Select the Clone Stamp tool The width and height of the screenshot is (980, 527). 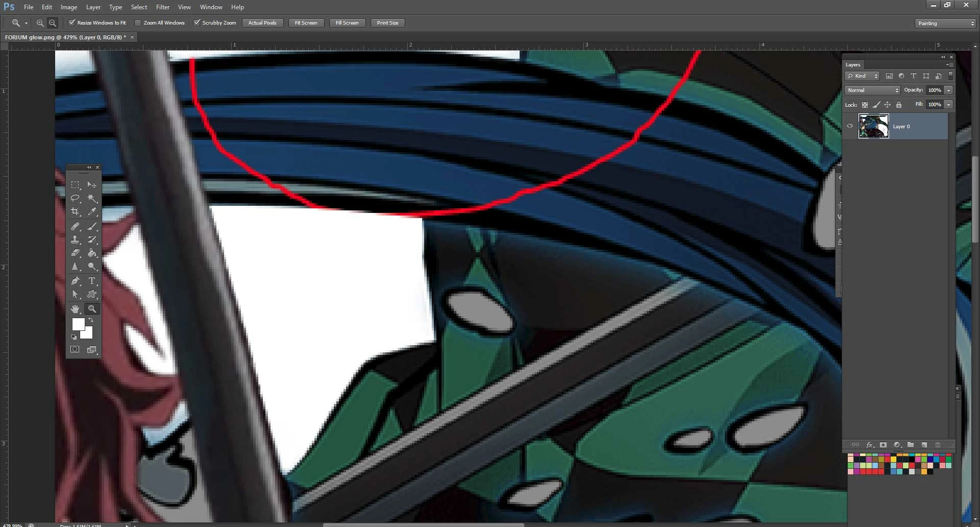75,239
